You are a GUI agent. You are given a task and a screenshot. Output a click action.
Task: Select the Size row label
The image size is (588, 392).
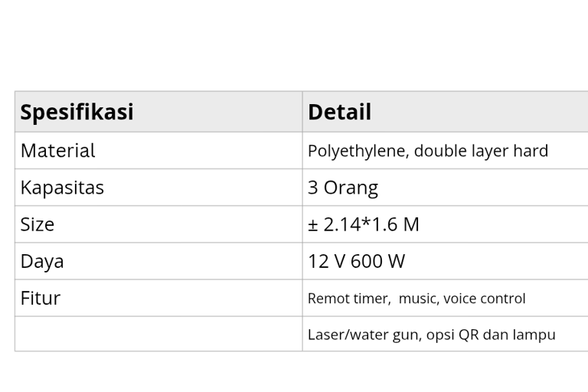tap(37, 224)
